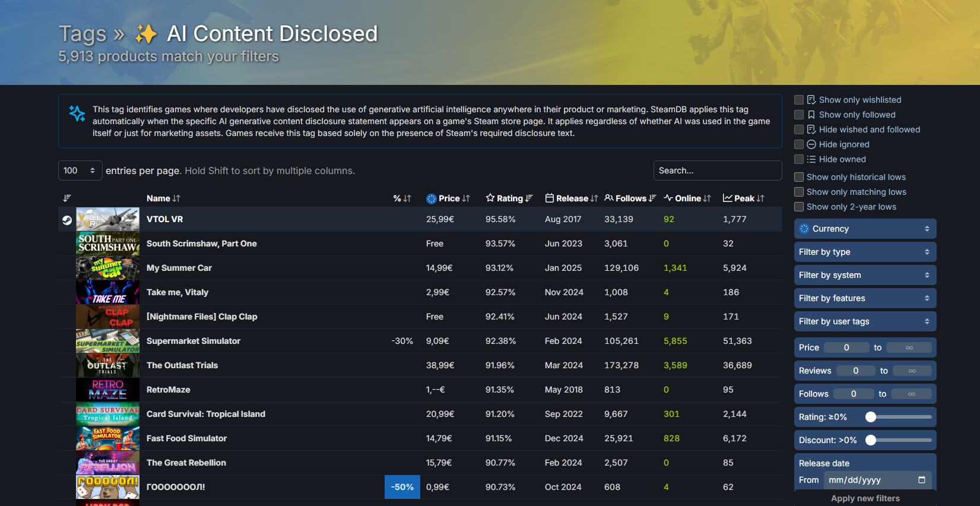Screen dimensions: 980x506
Task: Open Take me, Vitaly thumbnail
Action: (x=107, y=292)
